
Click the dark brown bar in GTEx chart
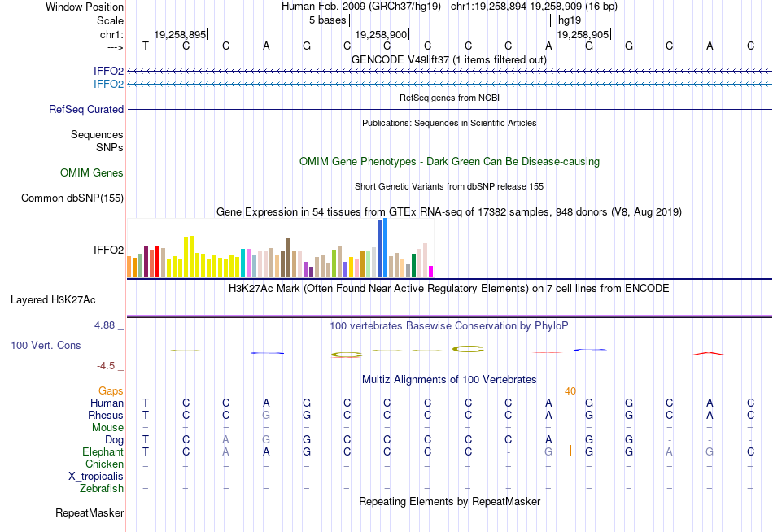288,258
